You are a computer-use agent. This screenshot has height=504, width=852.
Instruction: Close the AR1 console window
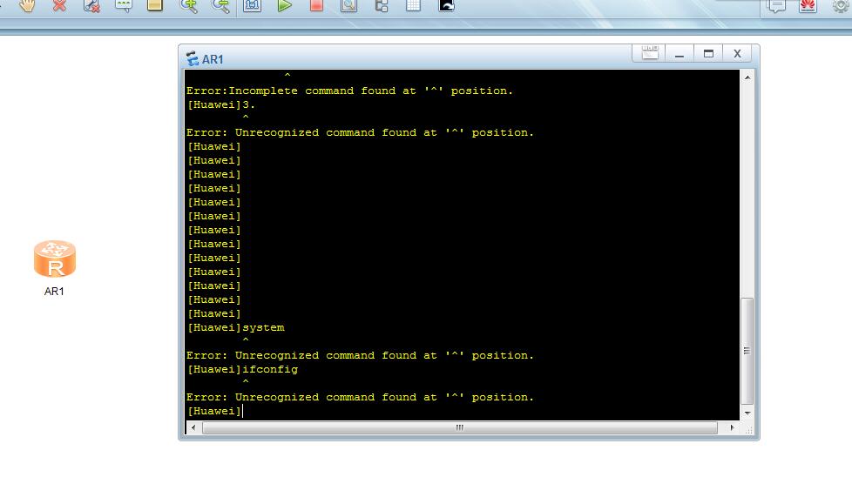point(737,54)
